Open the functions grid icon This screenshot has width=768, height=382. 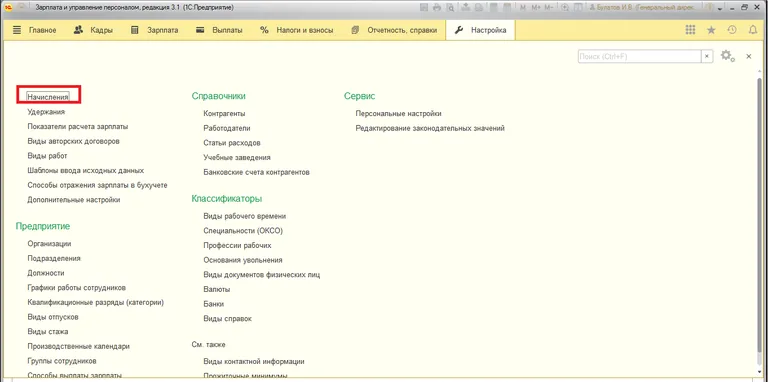point(690,30)
